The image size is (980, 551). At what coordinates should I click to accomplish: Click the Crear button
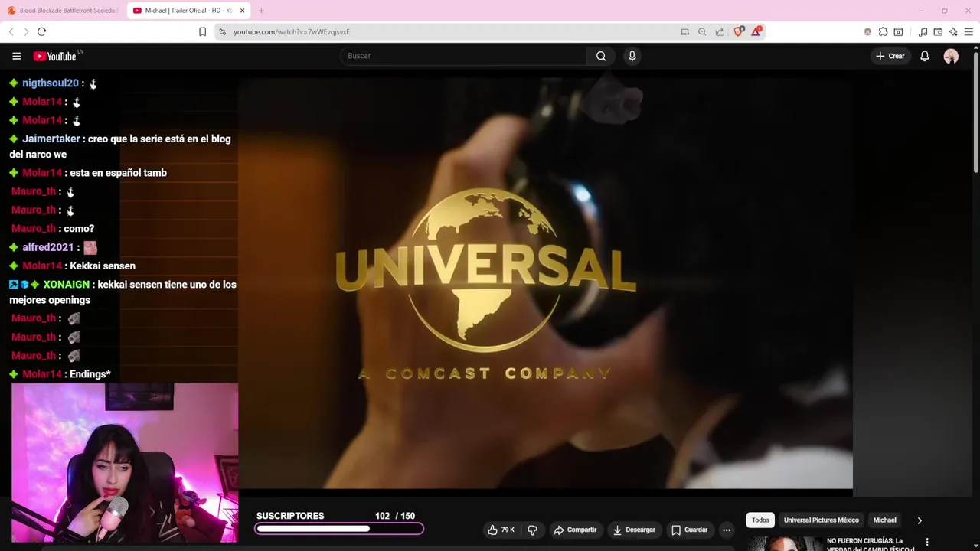pyautogui.click(x=890, y=56)
